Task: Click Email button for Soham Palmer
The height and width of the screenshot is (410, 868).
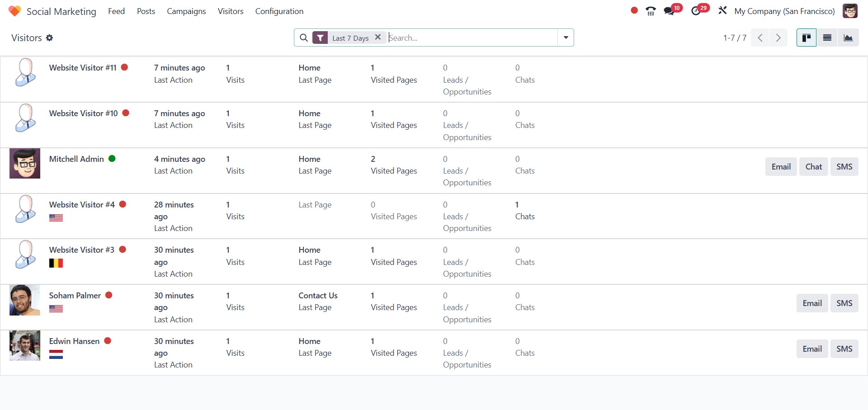Action: [812, 303]
